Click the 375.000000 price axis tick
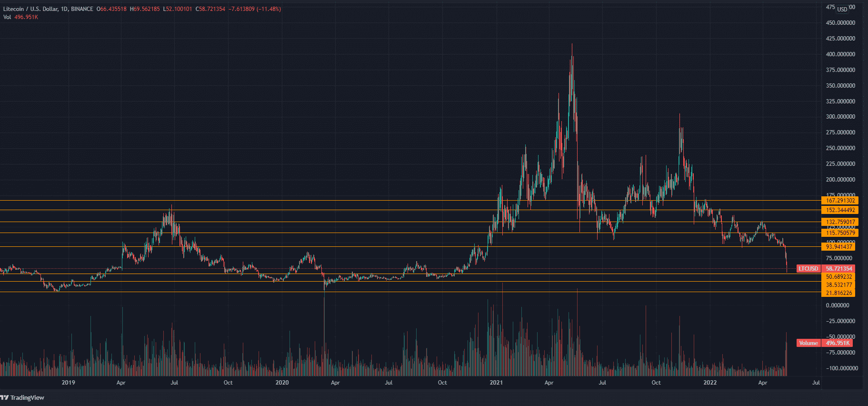 840,70
